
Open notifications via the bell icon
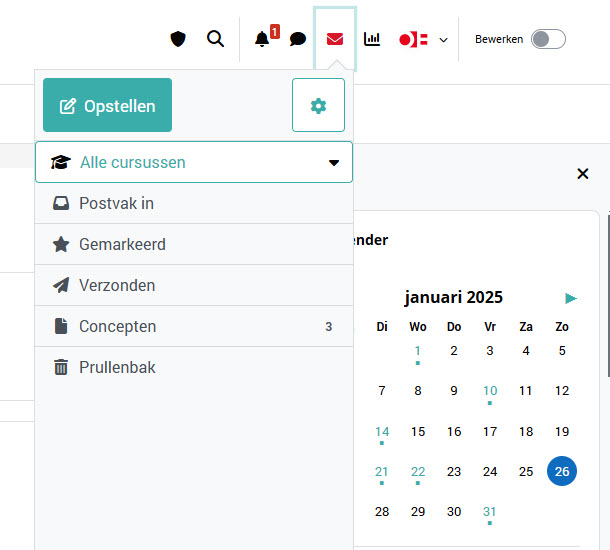point(262,39)
